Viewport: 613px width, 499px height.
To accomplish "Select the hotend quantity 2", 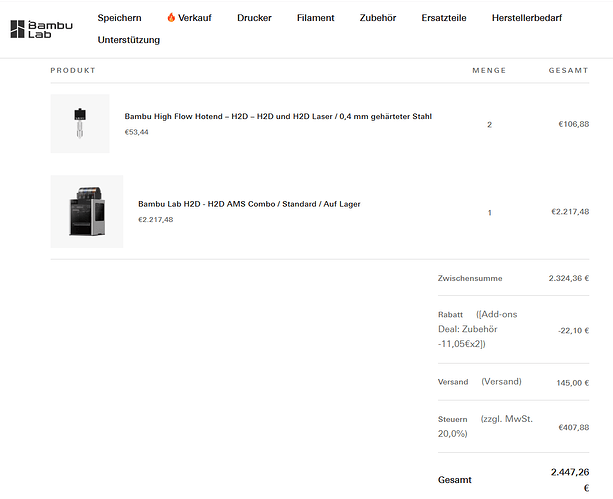I will click(x=489, y=125).
